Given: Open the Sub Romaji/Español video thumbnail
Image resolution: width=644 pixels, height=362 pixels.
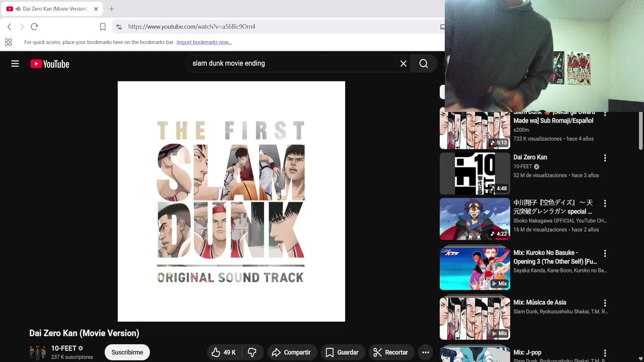Looking at the screenshot, I should [475, 130].
